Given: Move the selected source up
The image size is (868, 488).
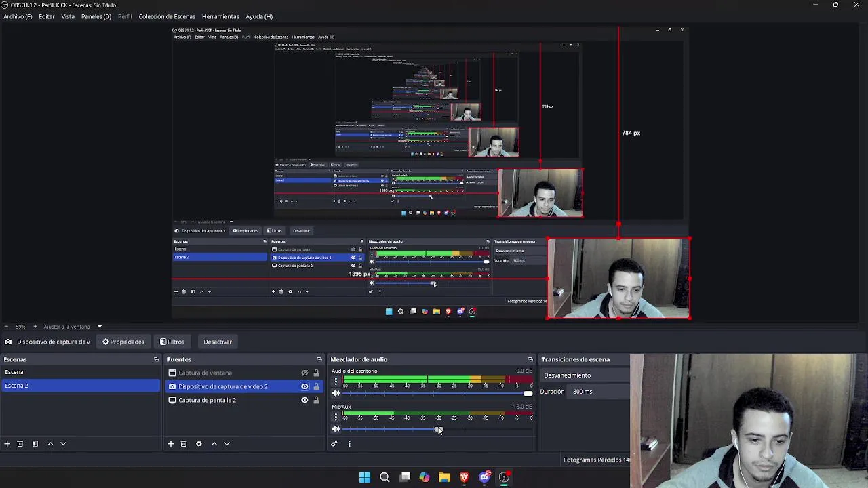Looking at the screenshot, I should click(214, 444).
